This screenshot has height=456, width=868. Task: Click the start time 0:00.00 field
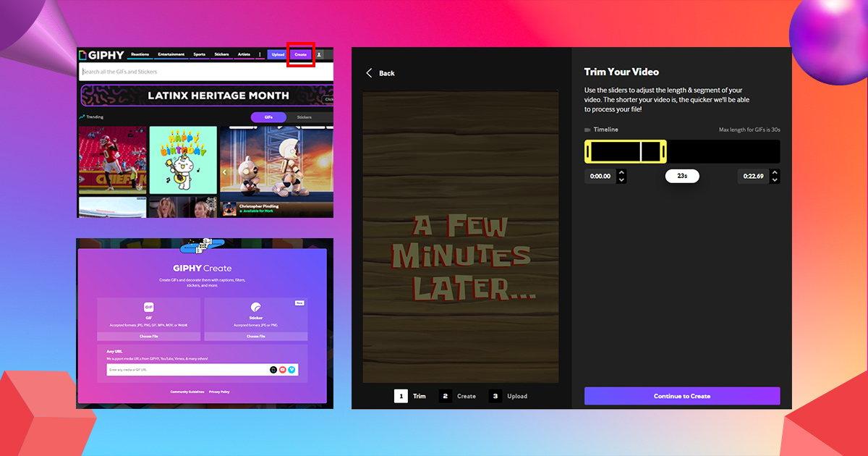(600, 176)
